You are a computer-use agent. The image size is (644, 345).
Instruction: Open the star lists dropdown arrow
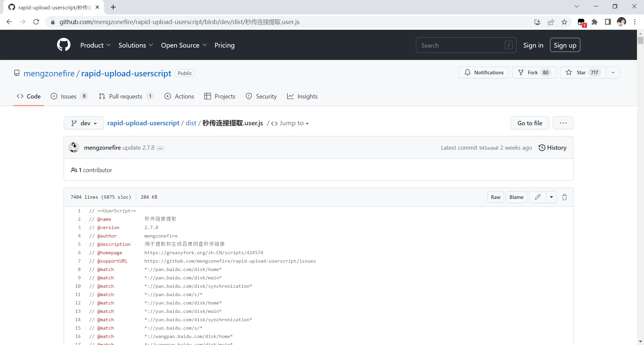[x=613, y=72]
